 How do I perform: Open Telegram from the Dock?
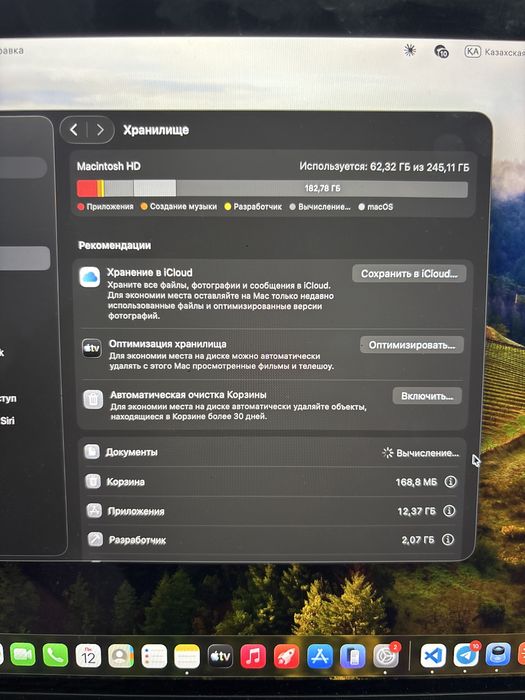click(466, 655)
